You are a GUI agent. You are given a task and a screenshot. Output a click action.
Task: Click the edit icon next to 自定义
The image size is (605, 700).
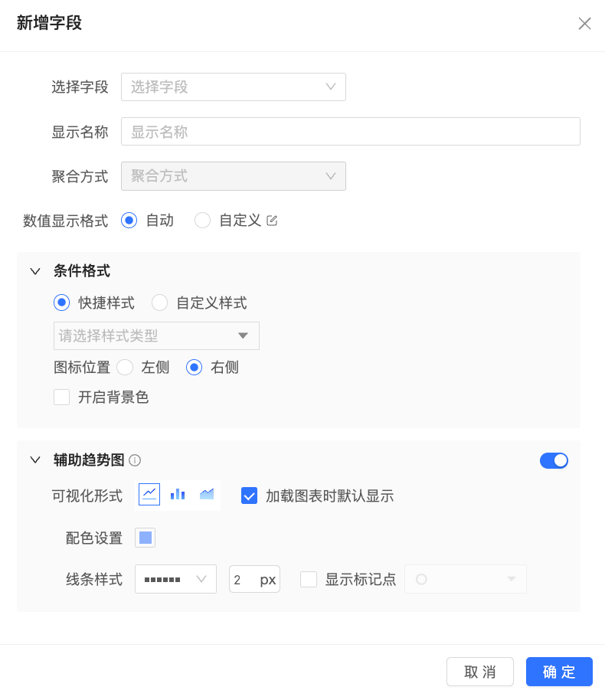click(x=272, y=221)
